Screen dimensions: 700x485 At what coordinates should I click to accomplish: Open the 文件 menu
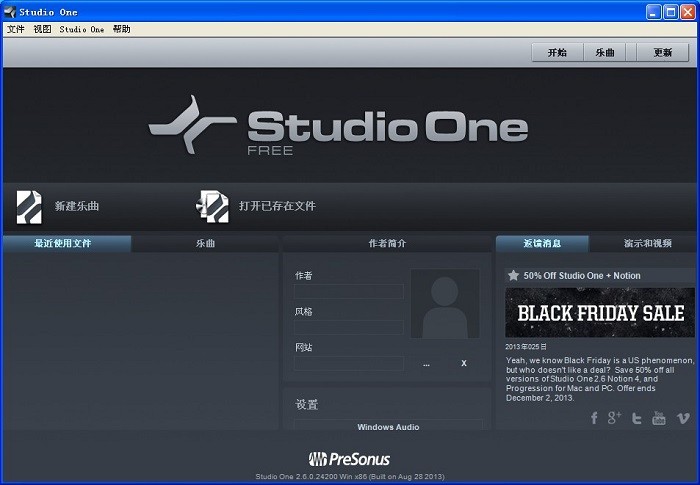click(x=16, y=29)
